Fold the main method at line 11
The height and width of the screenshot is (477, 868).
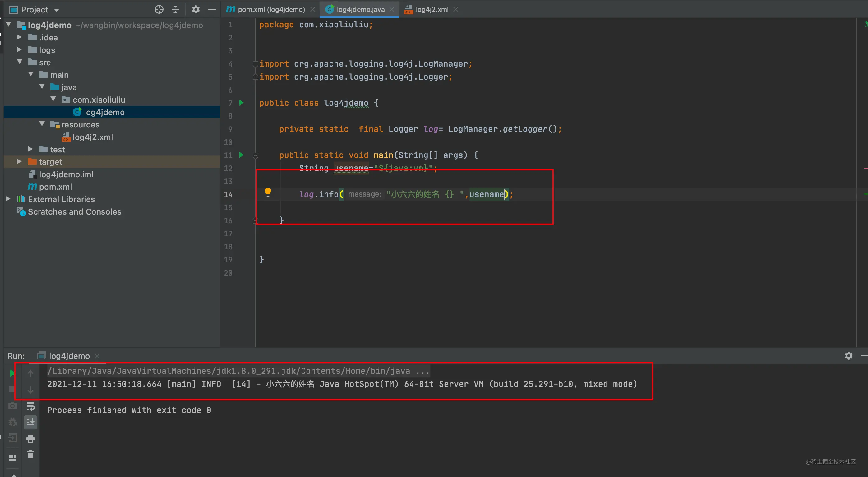pos(256,155)
